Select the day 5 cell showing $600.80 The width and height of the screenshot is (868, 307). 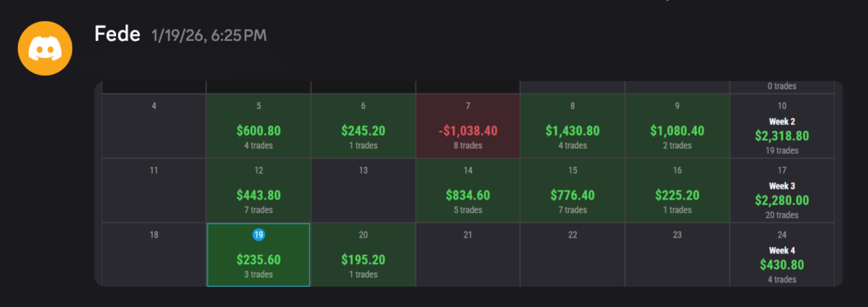pos(258,126)
